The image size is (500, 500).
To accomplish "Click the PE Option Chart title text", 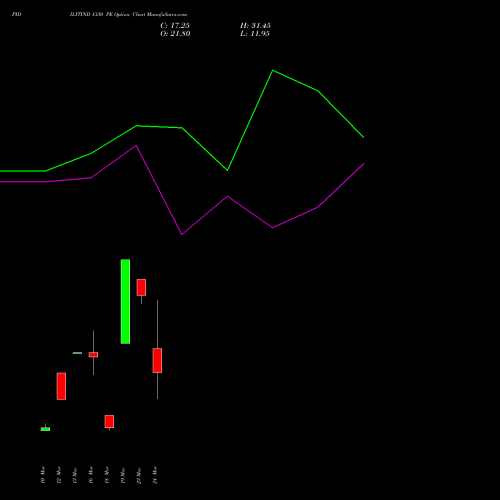I will point(129,15).
